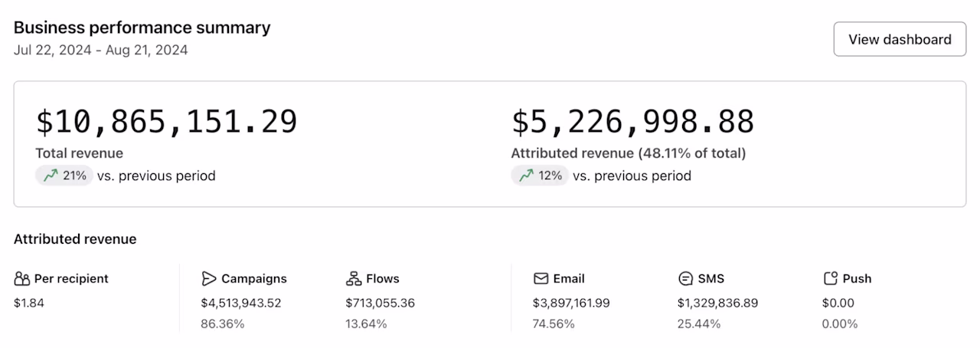
Task: Click the total revenue trend arrow icon
Action: pos(51,176)
